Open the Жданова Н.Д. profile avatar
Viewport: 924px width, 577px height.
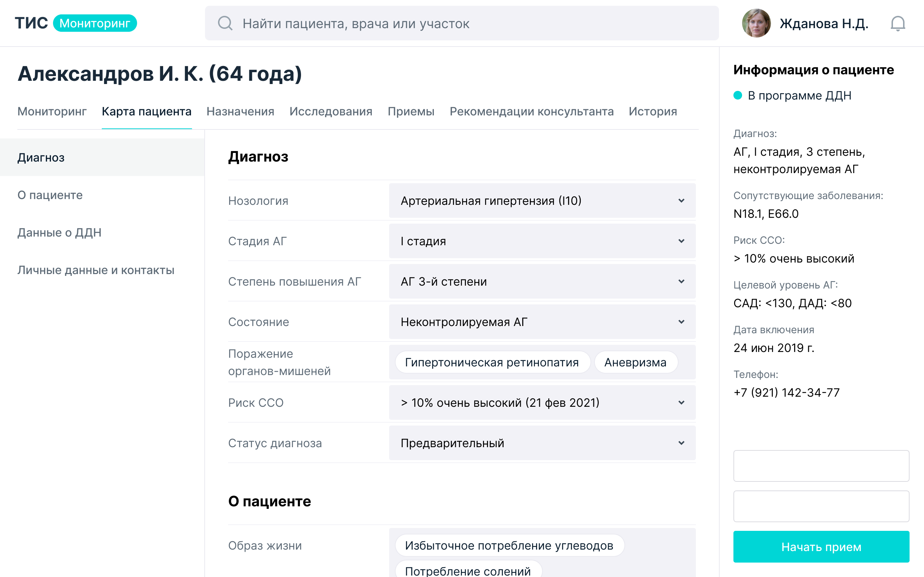tap(756, 23)
